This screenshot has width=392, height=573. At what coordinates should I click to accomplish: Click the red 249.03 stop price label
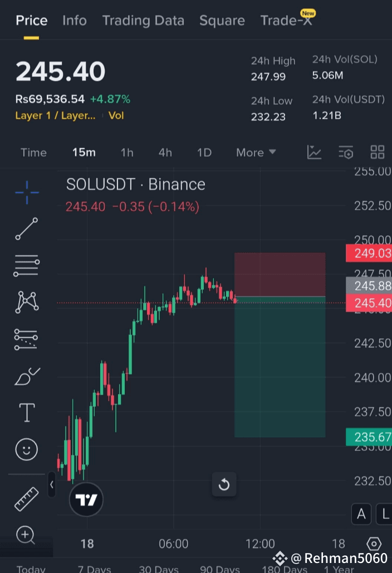[369, 253]
